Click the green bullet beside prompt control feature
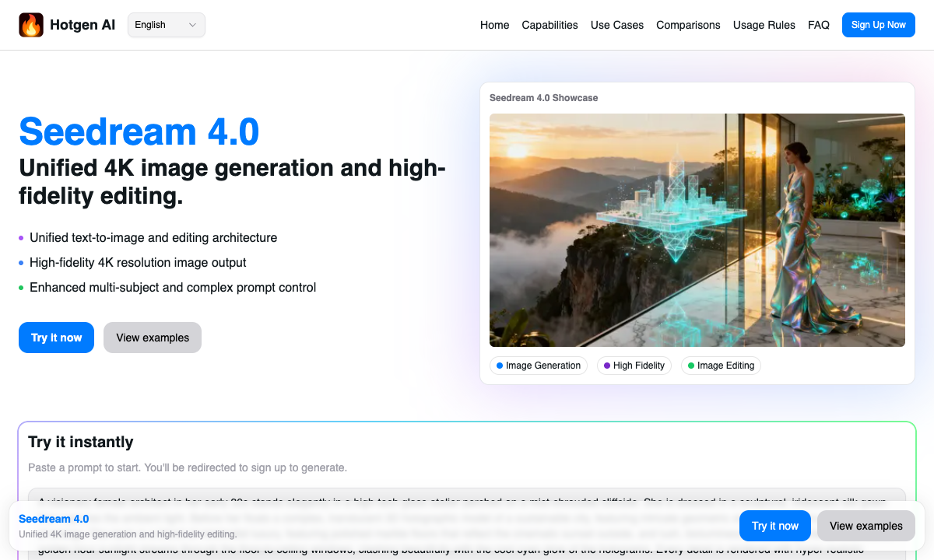 pos(20,288)
